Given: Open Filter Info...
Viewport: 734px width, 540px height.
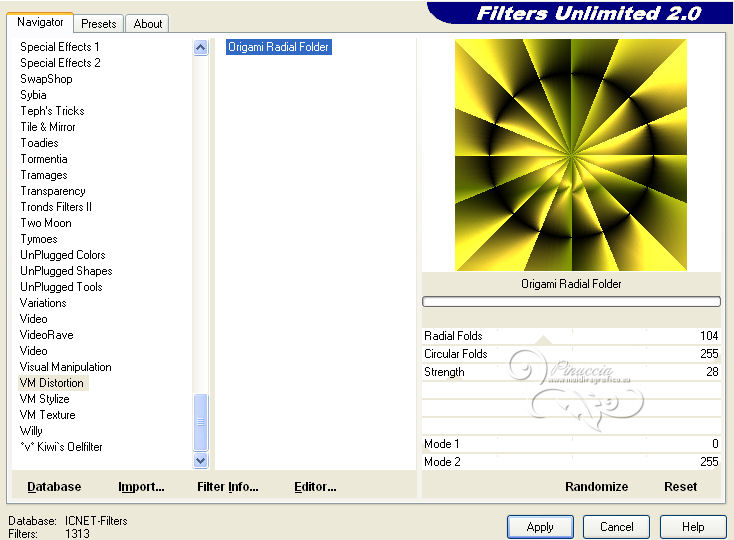Looking at the screenshot, I should pyautogui.click(x=228, y=487).
